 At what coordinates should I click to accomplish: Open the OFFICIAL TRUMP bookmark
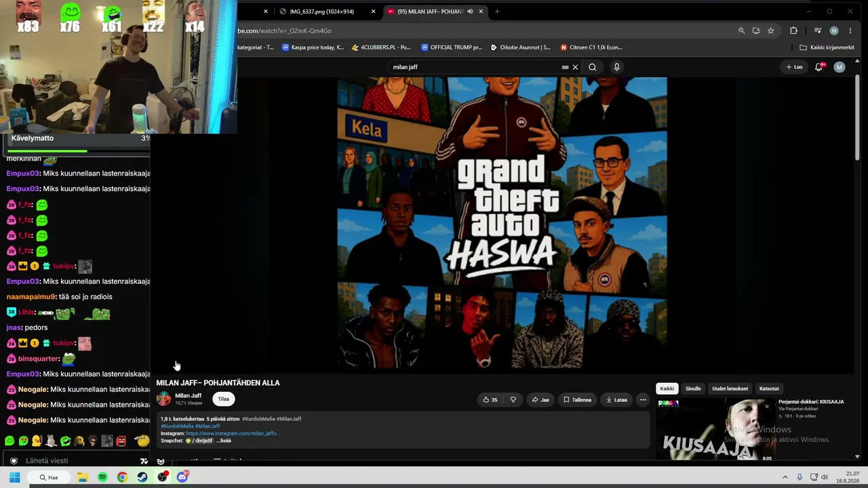pyautogui.click(x=452, y=47)
